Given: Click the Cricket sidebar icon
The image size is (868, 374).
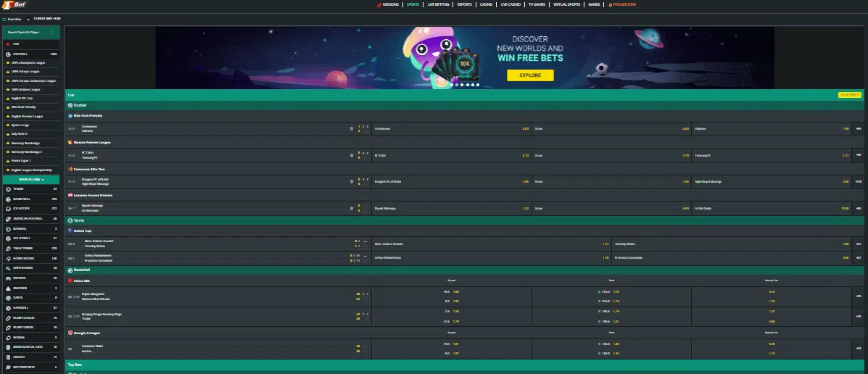Looking at the screenshot, I should 8,357.
